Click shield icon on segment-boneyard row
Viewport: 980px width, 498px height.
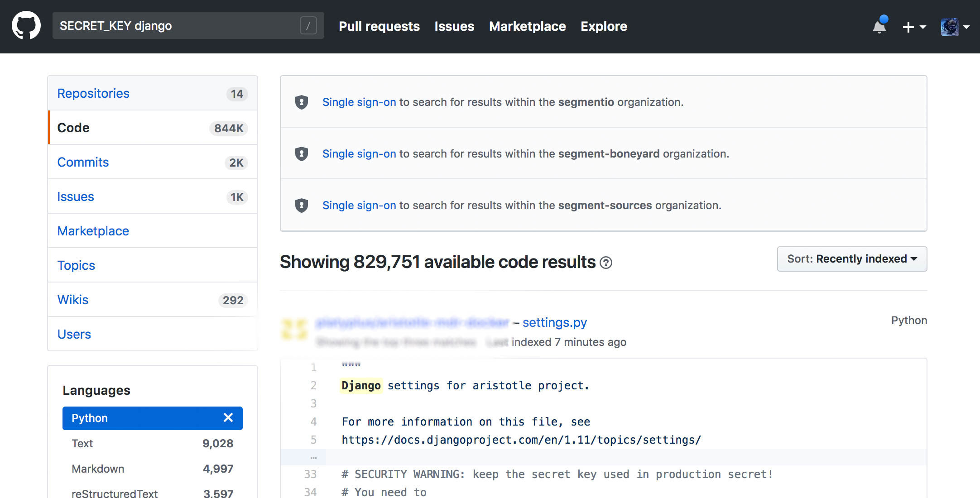pos(302,154)
